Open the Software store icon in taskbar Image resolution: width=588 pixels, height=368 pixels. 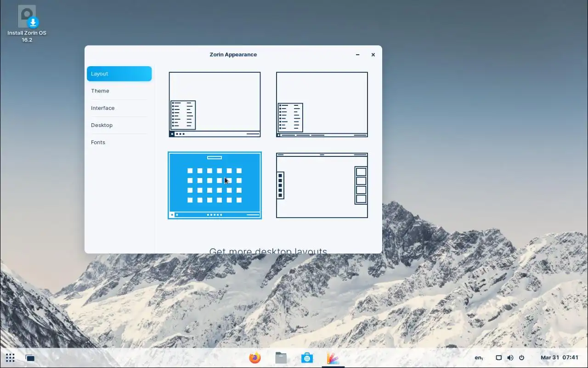[x=307, y=357]
